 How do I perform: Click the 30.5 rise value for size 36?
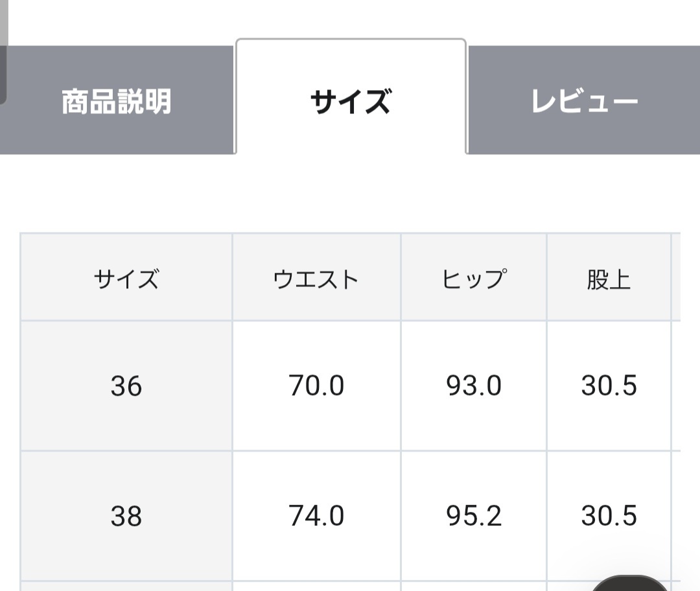(609, 386)
